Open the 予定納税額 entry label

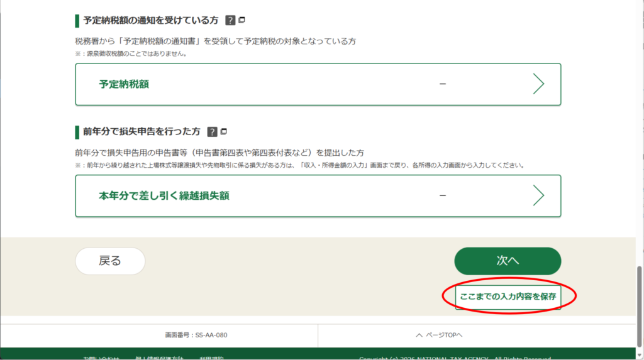124,84
